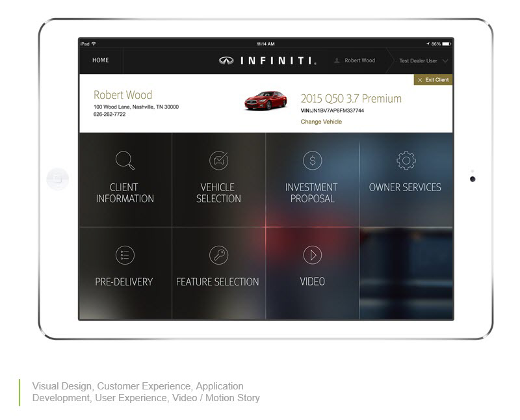Click the Infiniti logo emblem
This screenshot has height=420, width=520.
coord(226,60)
